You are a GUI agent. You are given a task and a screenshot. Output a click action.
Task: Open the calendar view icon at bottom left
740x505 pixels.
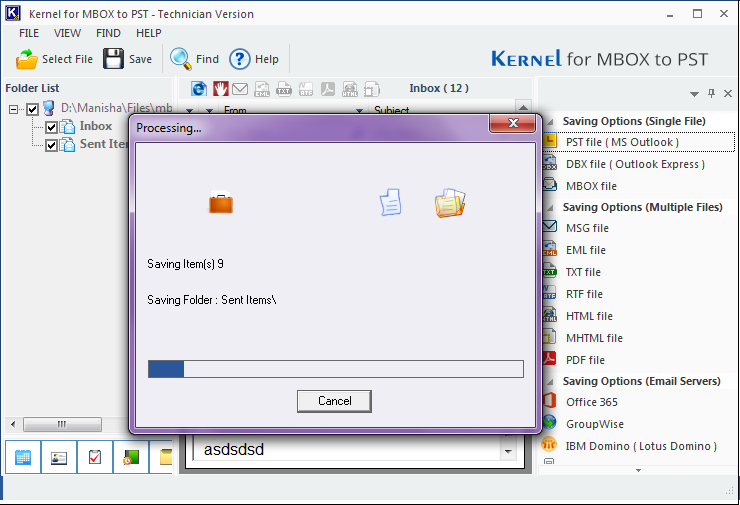pos(23,457)
